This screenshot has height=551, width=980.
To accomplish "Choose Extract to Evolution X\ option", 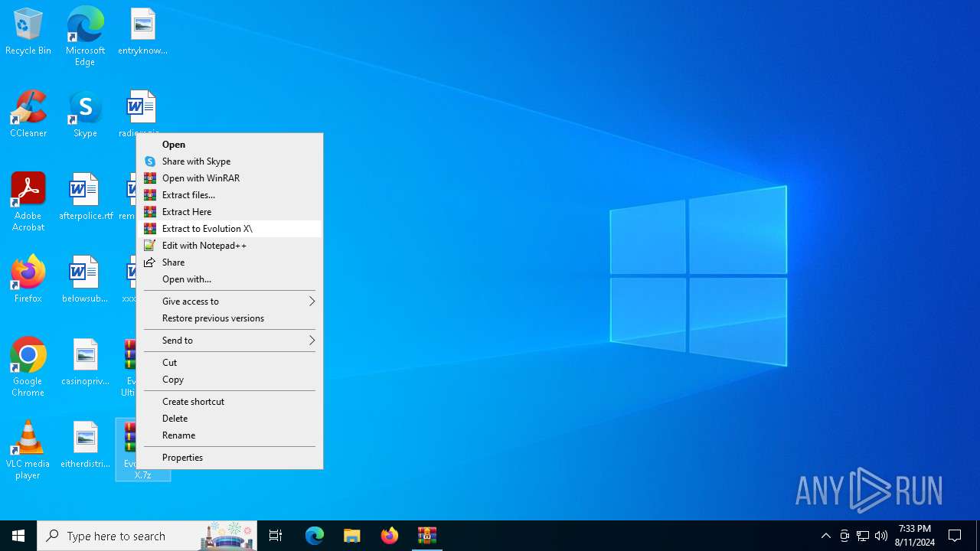I will tap(230, 229).
